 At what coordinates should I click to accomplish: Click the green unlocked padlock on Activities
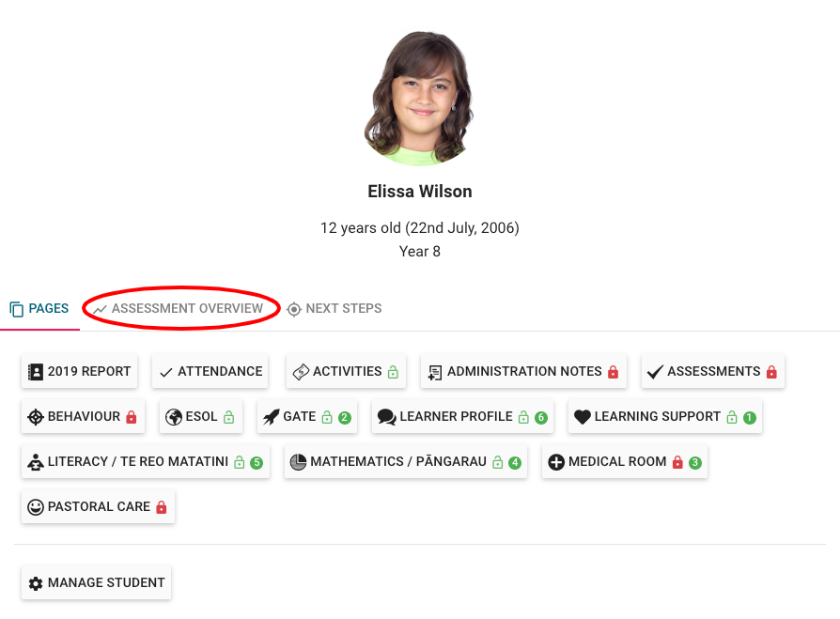point(393,372)
